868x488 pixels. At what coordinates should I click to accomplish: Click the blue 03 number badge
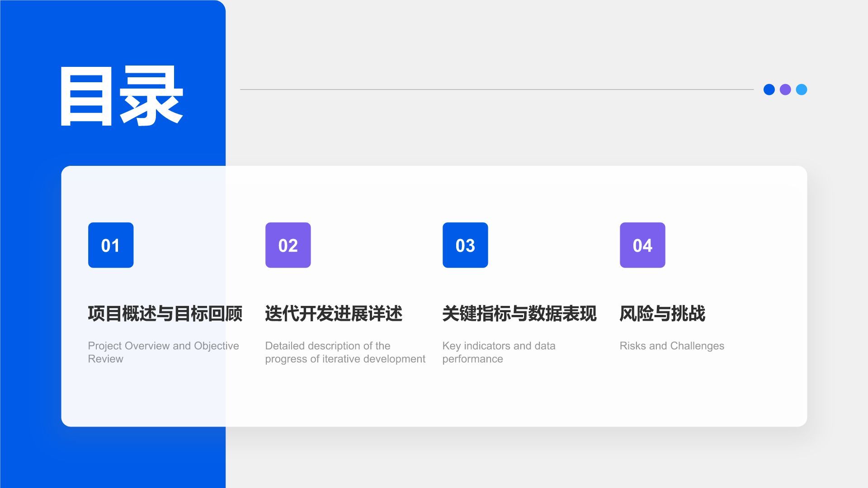tap(465, 245)
